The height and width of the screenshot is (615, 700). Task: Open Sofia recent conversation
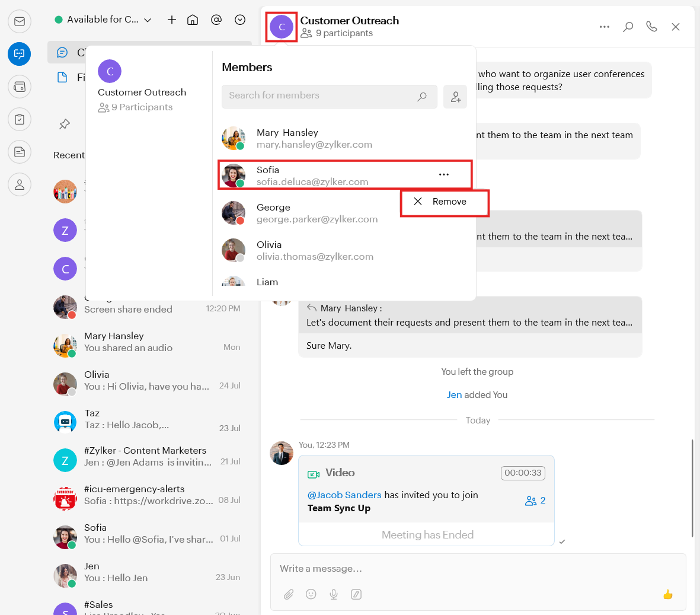(149, 537)
